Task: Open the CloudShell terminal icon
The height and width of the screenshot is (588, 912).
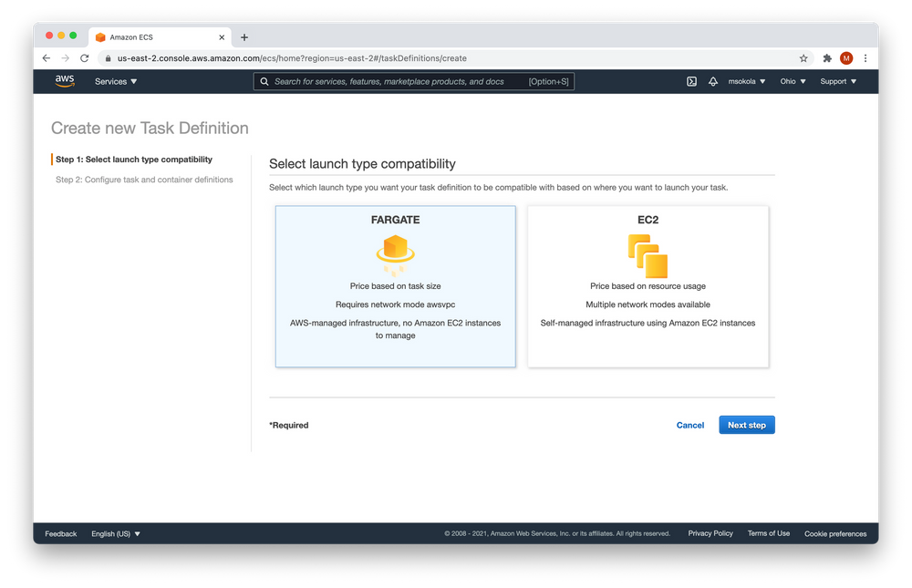Action: coord(691,81)
